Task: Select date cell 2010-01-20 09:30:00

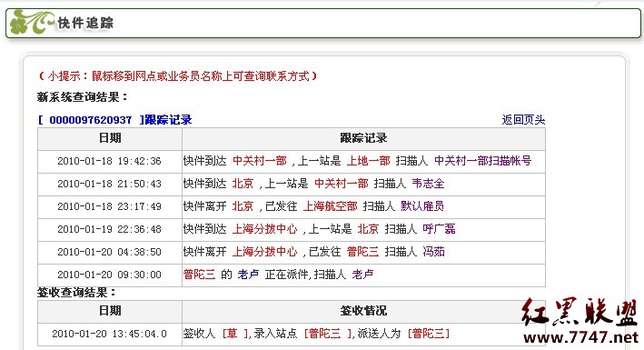Action: (x=109, y=275)
